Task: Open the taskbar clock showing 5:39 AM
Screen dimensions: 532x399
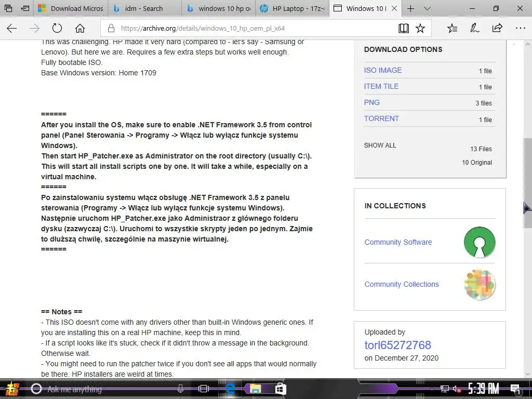Action: point(484,389)
